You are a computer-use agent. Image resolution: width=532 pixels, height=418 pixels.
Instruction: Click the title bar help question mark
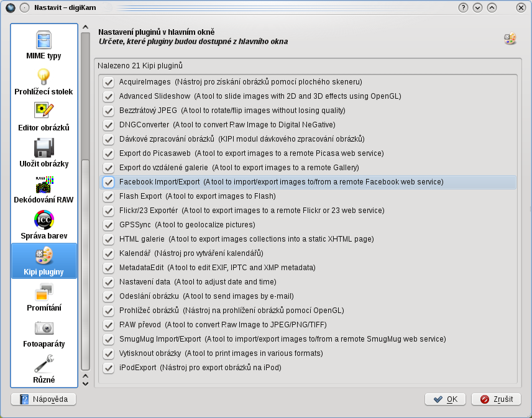click(463, 7)
